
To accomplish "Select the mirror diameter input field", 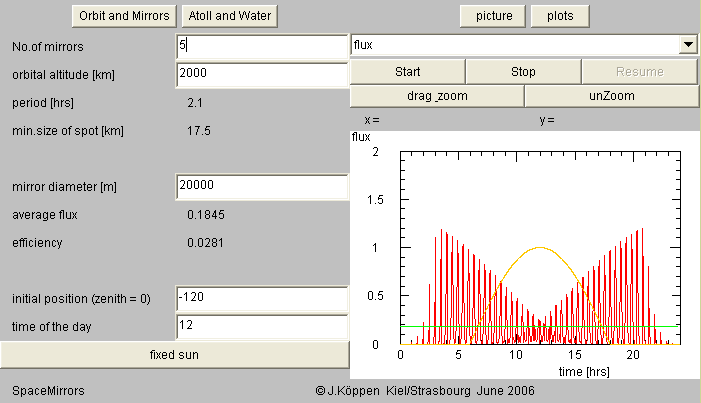I will (x=260, y=186).
